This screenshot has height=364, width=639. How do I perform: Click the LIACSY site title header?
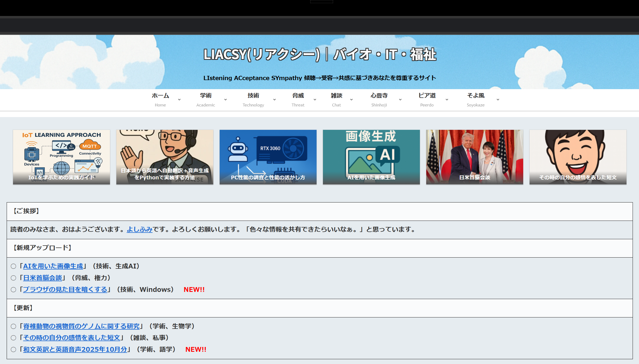click(319, 55)
